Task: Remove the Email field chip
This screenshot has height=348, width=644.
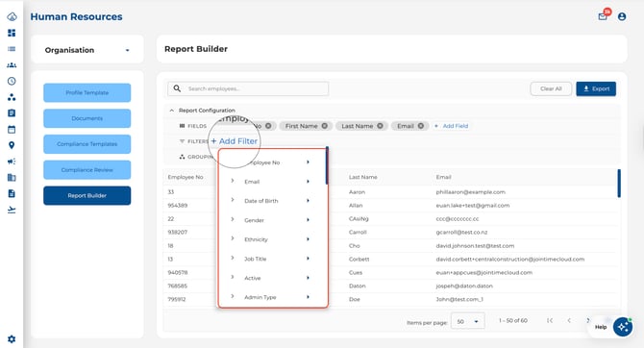Action: (x=421, y=126)
